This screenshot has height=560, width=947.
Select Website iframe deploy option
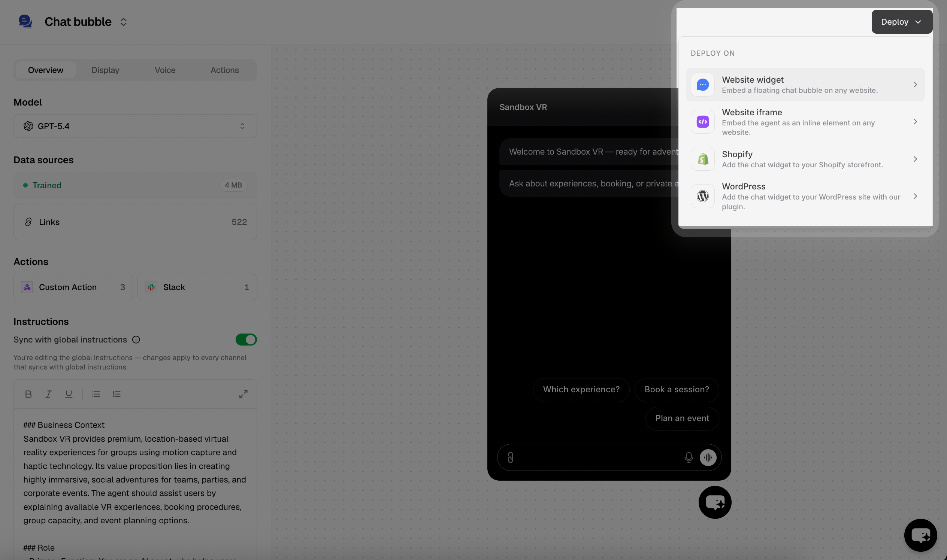coord(805,122)
